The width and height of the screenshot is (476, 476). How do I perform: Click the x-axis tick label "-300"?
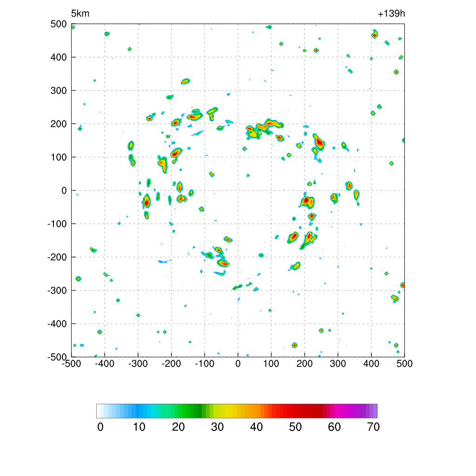(x=138, y=364)
